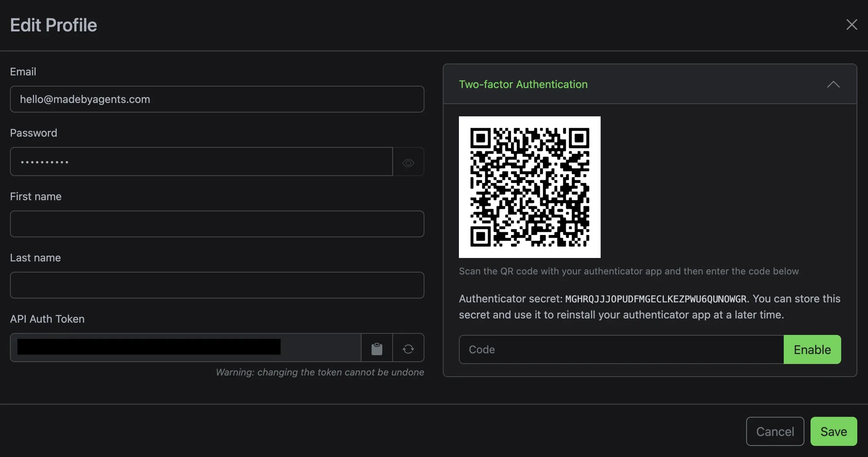
Task: Click the API Auth Token label
Action: coord(47,319)
